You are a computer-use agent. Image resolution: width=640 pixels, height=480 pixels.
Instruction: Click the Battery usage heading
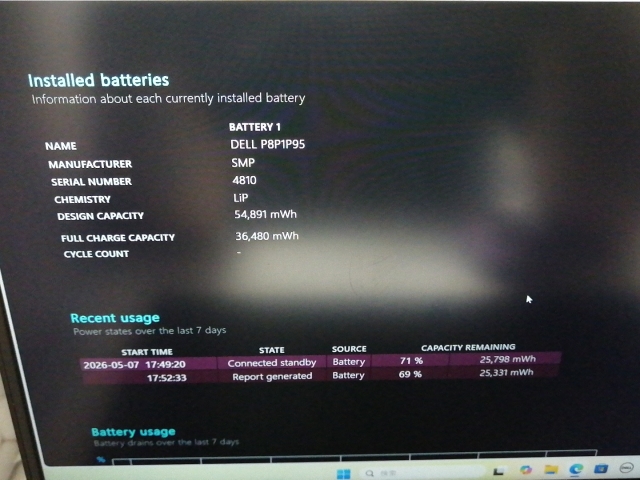click(x=133, y=432)
